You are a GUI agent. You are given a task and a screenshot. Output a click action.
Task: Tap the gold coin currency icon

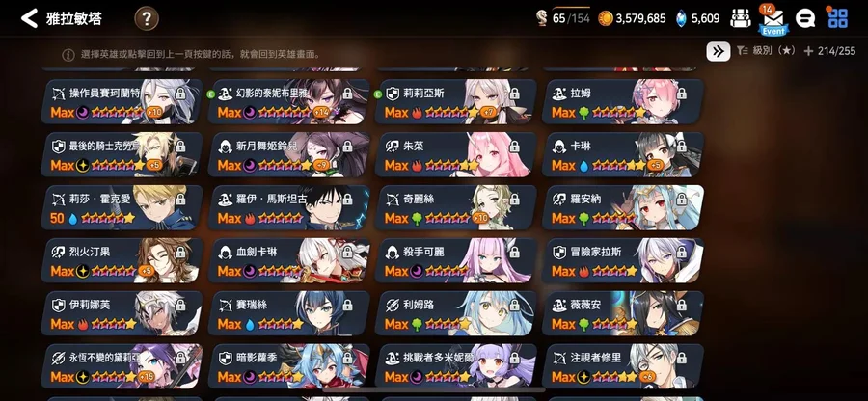[x=606, y=19]
